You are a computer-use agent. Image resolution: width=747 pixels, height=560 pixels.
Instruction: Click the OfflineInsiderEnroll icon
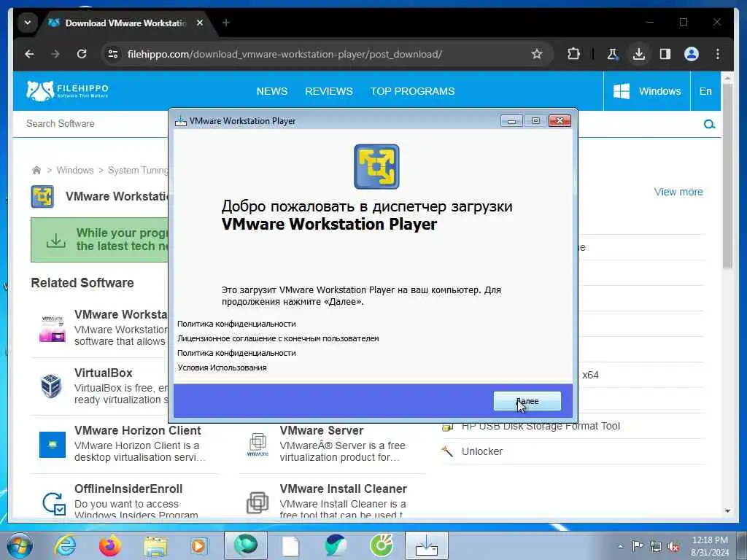tap(53, 503)
